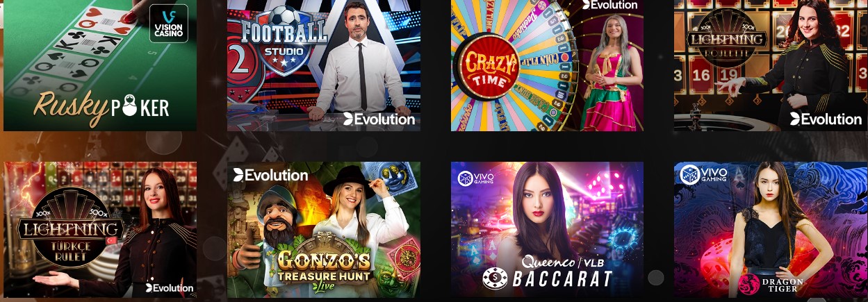Click Evolution logo on Lightning Roulette

[x=826, y=119]
